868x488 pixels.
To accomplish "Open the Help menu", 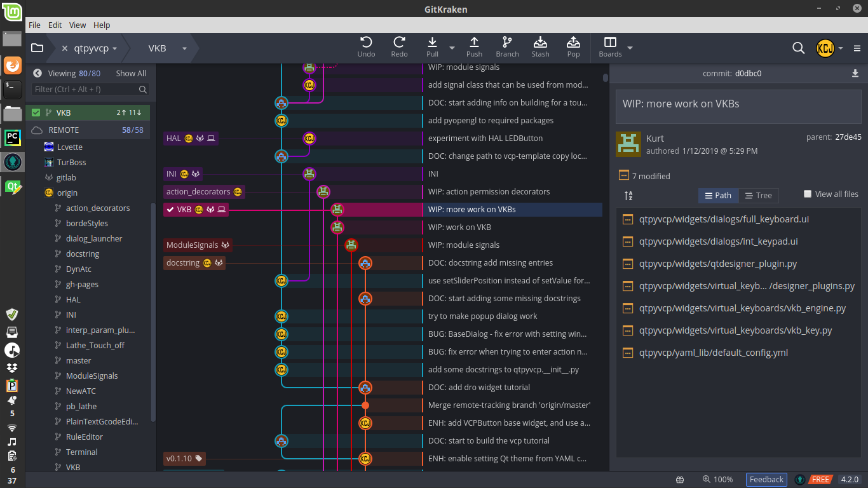I will [x=102, y=25].
